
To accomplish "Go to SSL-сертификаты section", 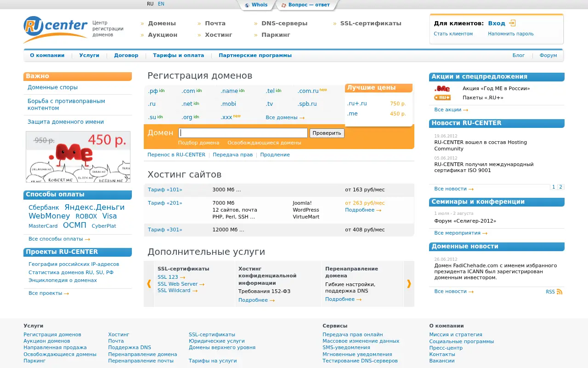I will (371, 23).
